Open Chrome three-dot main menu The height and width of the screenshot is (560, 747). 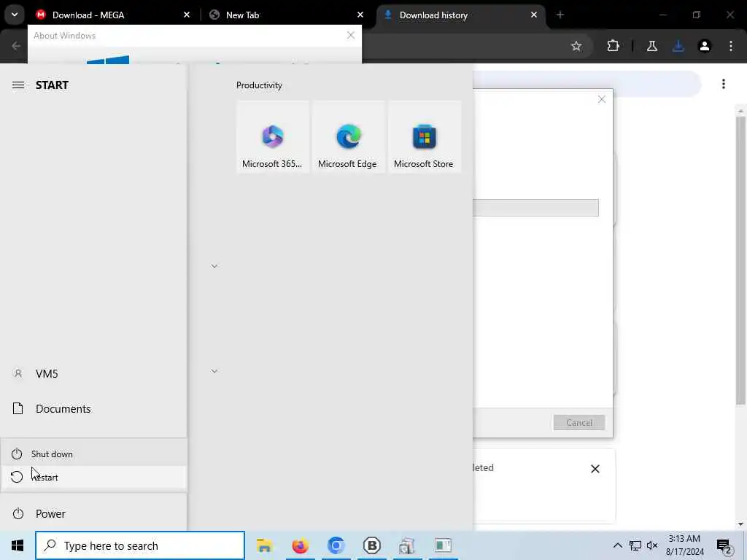(731, 46)
